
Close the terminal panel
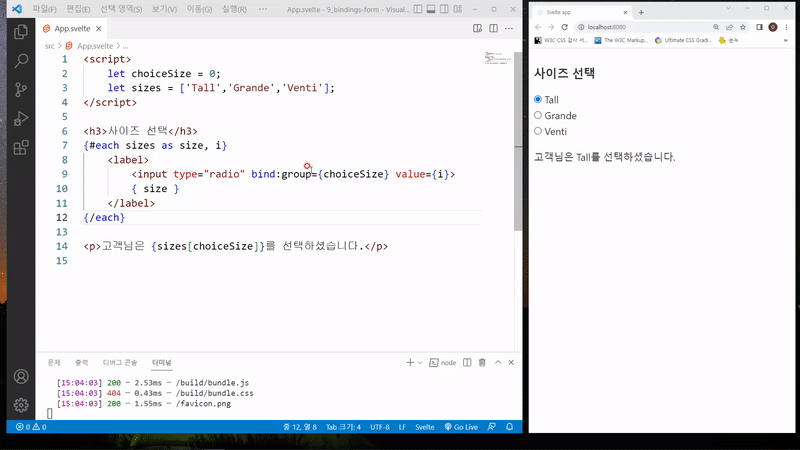511,362
